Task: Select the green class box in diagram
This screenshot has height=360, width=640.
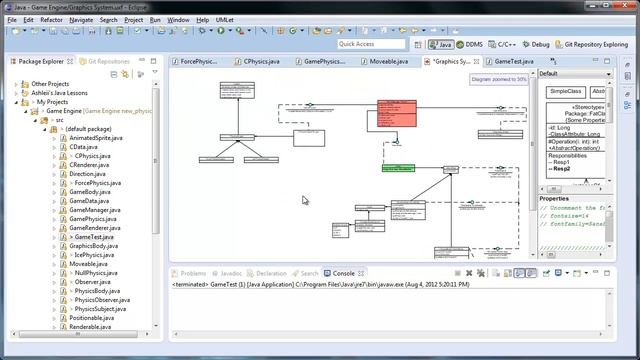Action: 398,168
